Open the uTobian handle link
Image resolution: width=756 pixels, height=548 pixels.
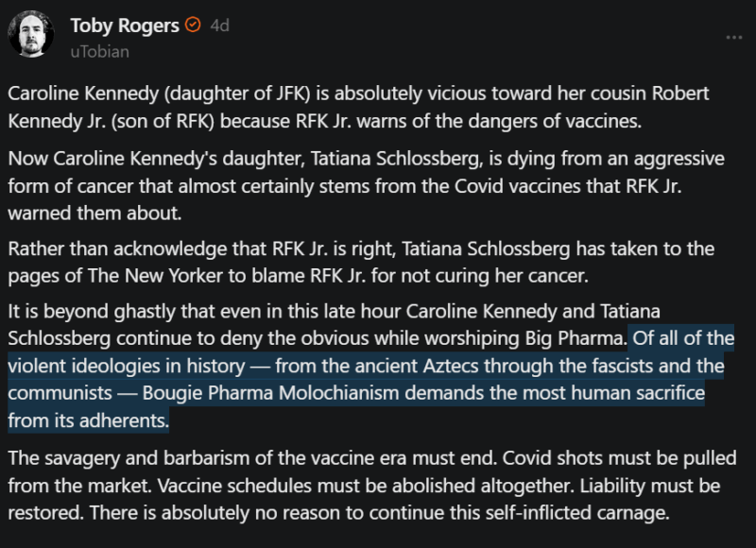[x=99, y=52]
